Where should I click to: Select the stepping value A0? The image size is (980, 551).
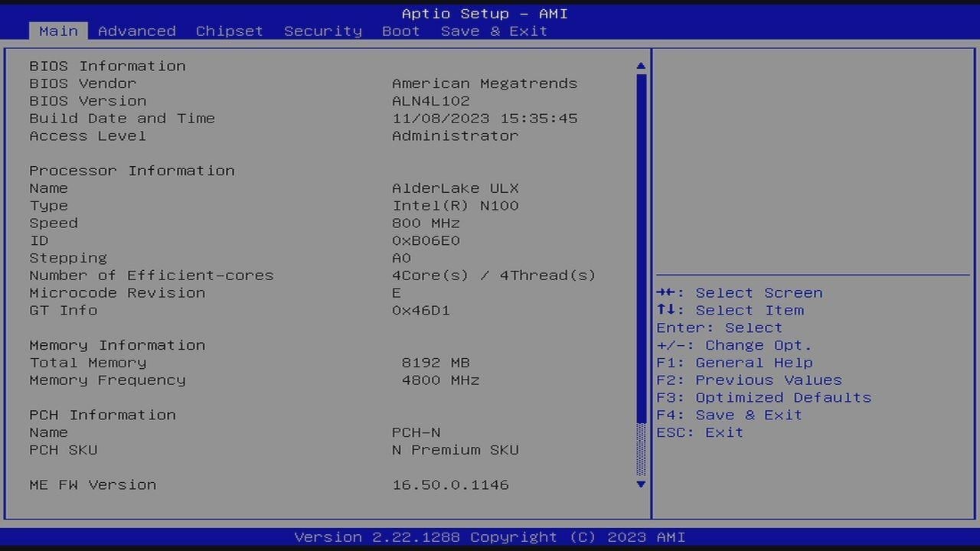(401, 258)
